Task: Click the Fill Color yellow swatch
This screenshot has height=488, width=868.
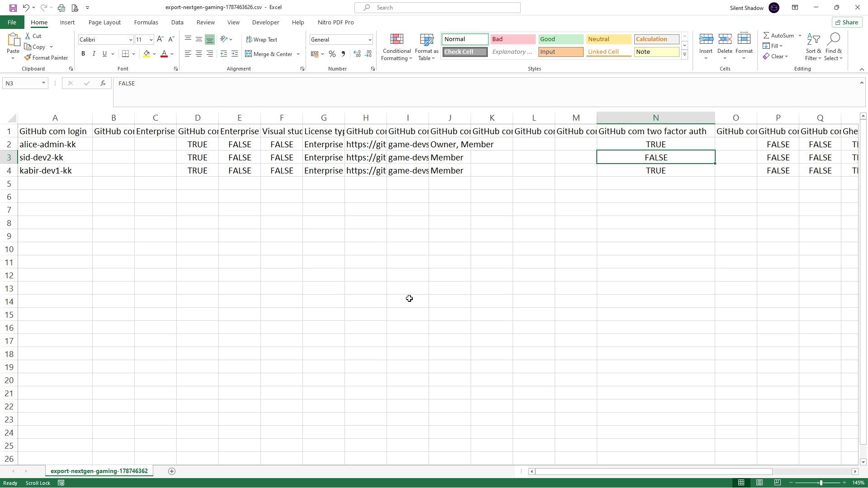Action: point(146,54)
